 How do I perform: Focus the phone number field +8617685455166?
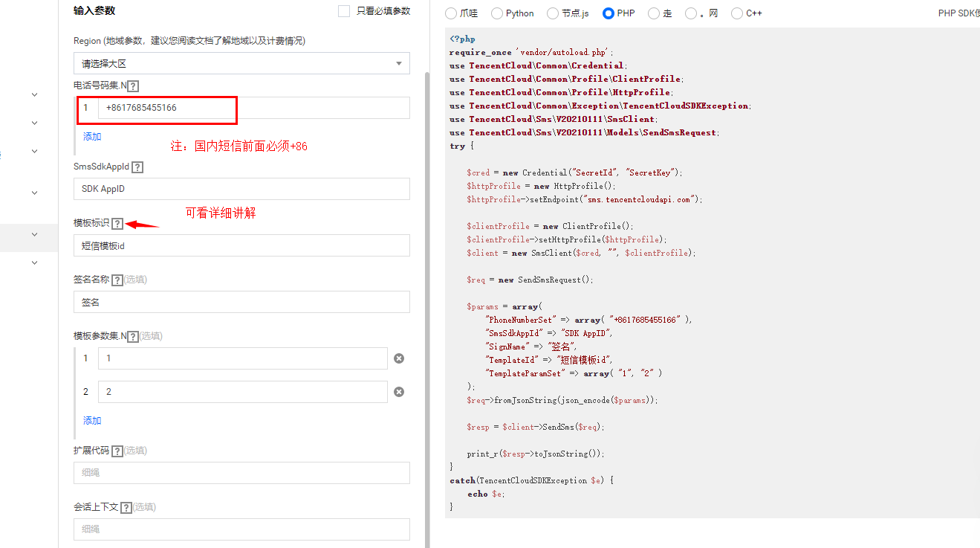253,108
